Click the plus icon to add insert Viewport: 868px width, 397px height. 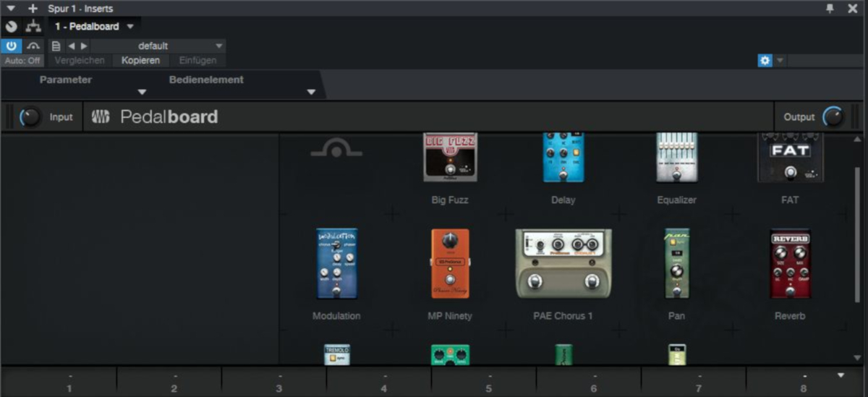[x=32, y=8]
